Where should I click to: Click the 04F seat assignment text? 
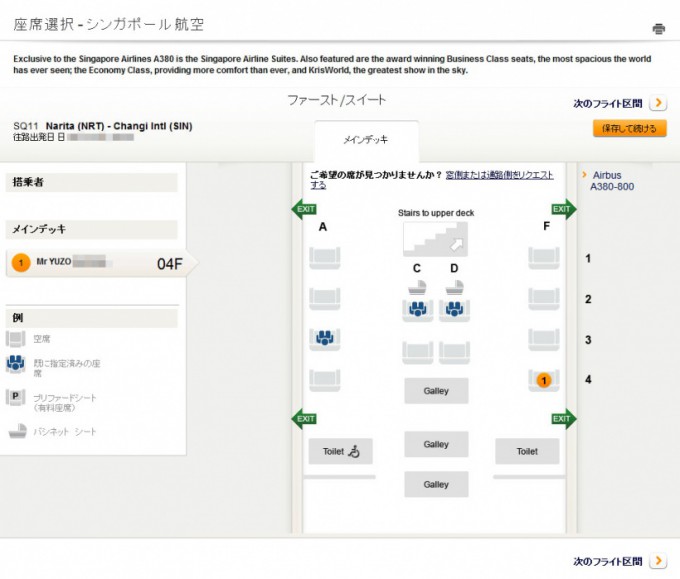(x=170, y=264)
